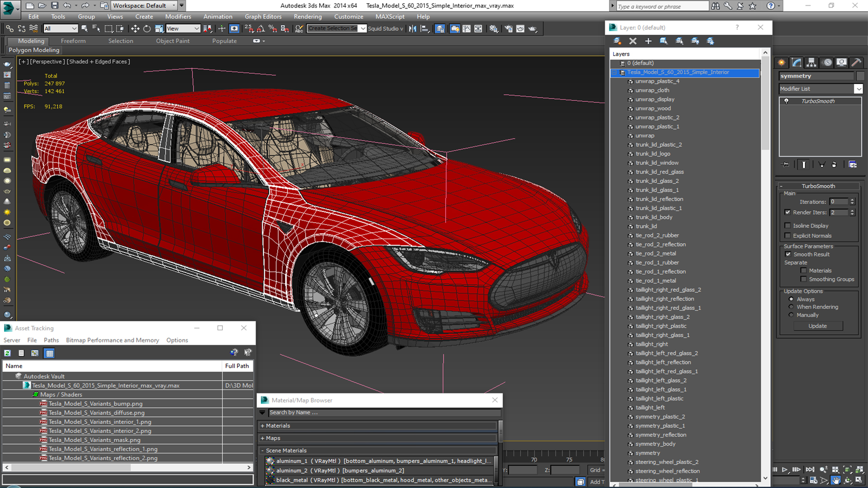Image resolution: width=868 pixels, height=488 pixels.
Task: Collapse the Tesla_Model_S_60_2015_Simple_Interior layer
Action: click(614, 72)
